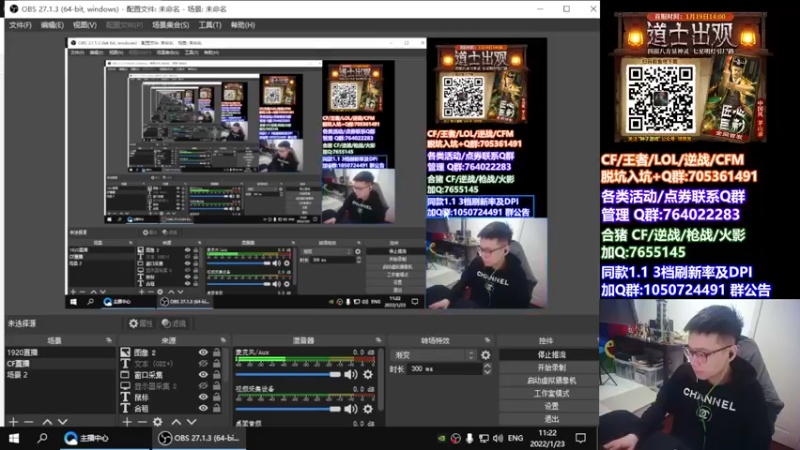800x450 pixels.
Task: Show the hidden 文本 (GDI+) source
Action: click(203, 364)
